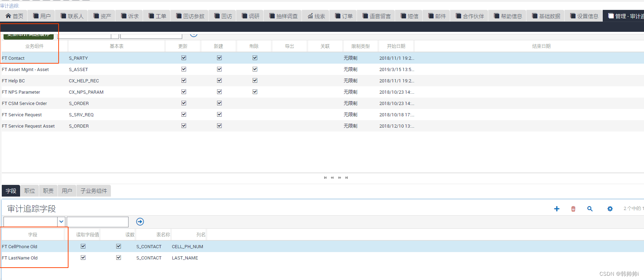Toggle 更新 checkbox for FT Service Request Asset

pos(184,126)
